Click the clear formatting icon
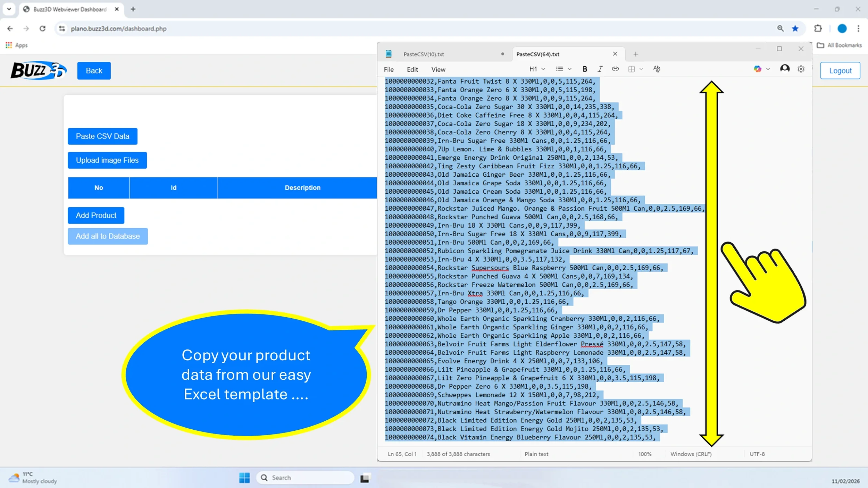Viewport: 868px width, 488px height. pyautogui.click(x=656, y=69)
